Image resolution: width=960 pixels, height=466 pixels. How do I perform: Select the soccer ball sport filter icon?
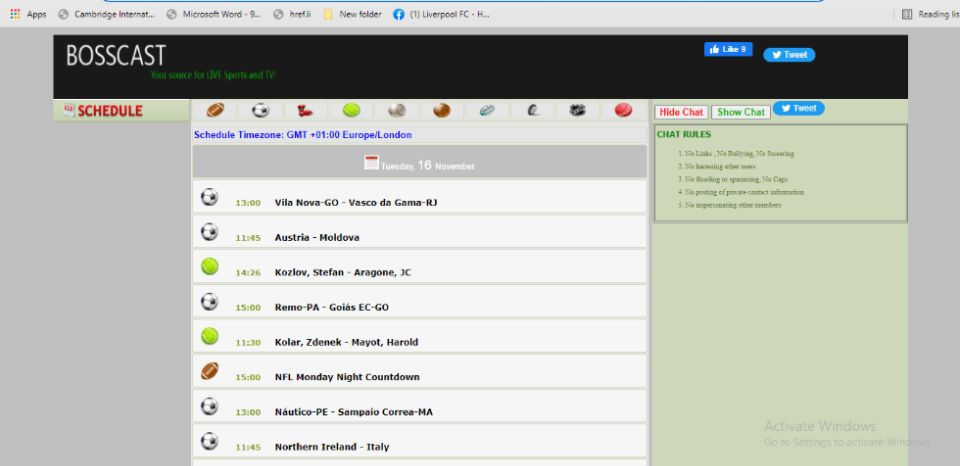coord(261,110)
